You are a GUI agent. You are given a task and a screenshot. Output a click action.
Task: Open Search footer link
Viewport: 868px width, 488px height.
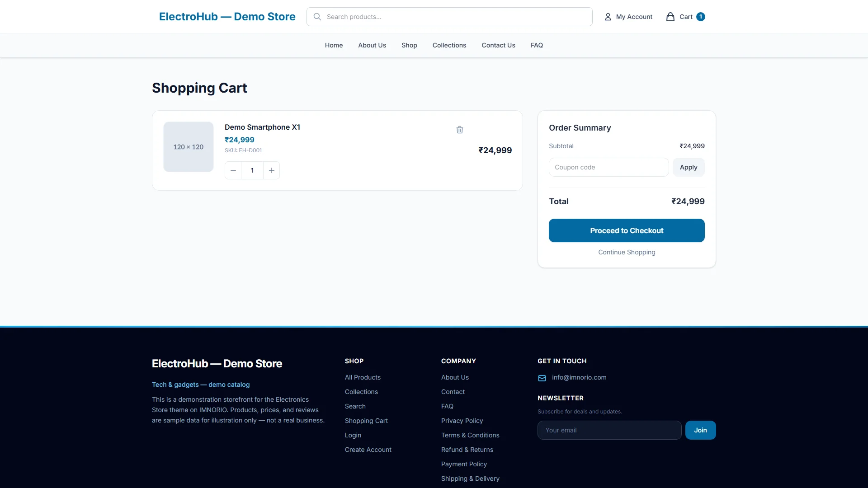point(355,406)
